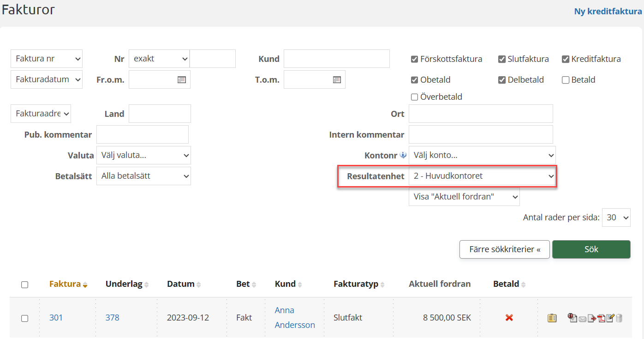The width and height of the screenshot is (644, 339).
Task: Click the green Sök button
Action: click(591, 249)
